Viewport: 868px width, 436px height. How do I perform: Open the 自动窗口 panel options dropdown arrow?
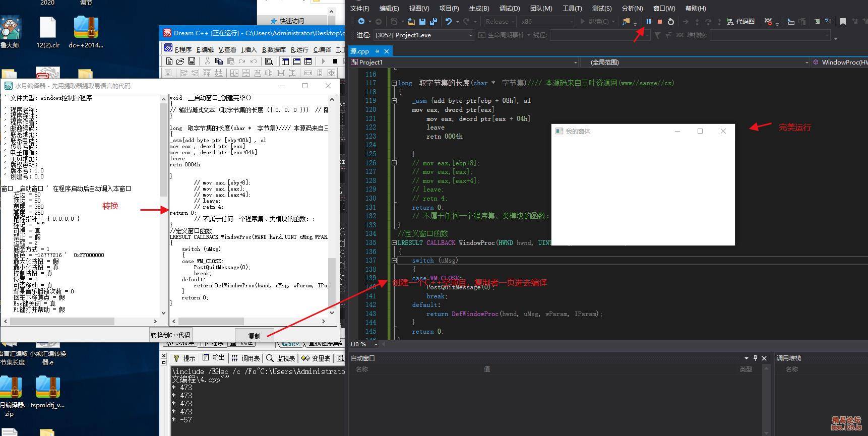747,358
